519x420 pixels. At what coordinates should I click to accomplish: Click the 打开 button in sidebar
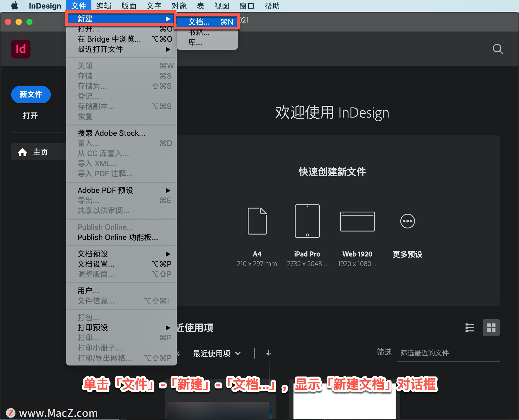[x=30, y=116]
